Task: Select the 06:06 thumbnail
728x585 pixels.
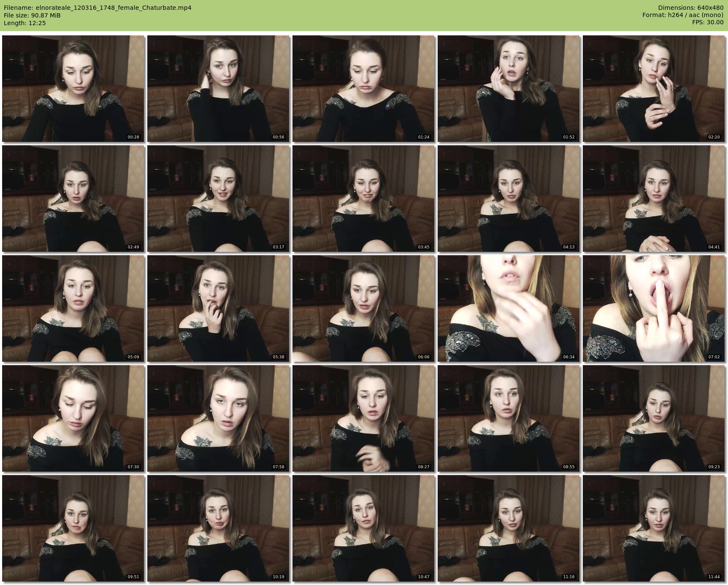Action: coord(364,308)
